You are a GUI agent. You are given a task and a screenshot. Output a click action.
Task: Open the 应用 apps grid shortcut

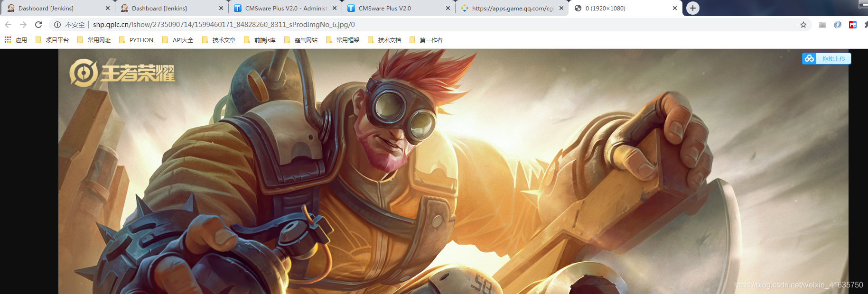pyautogui.click(x=16, y=40)
